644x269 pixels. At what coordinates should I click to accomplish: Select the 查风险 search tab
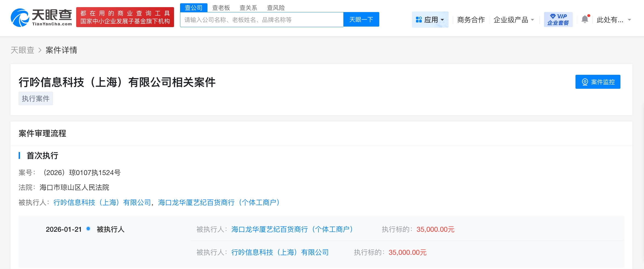(x=276, y=8)
